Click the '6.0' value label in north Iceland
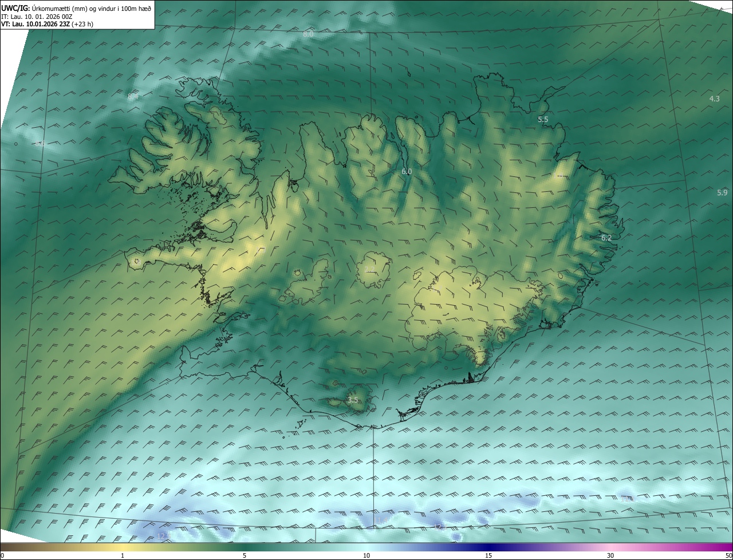The width and height of the screenshot is (733, 560). (x=407, y=172)
